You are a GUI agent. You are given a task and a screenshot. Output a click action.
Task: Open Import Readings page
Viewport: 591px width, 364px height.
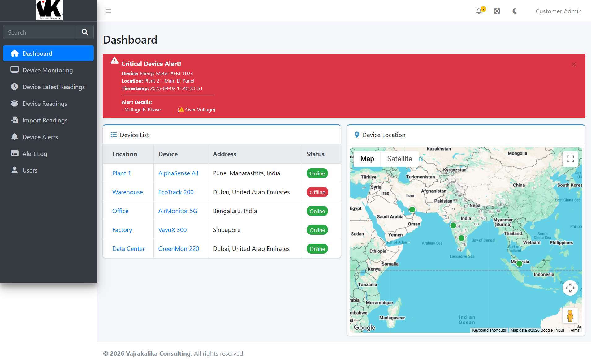pos(48,120)
